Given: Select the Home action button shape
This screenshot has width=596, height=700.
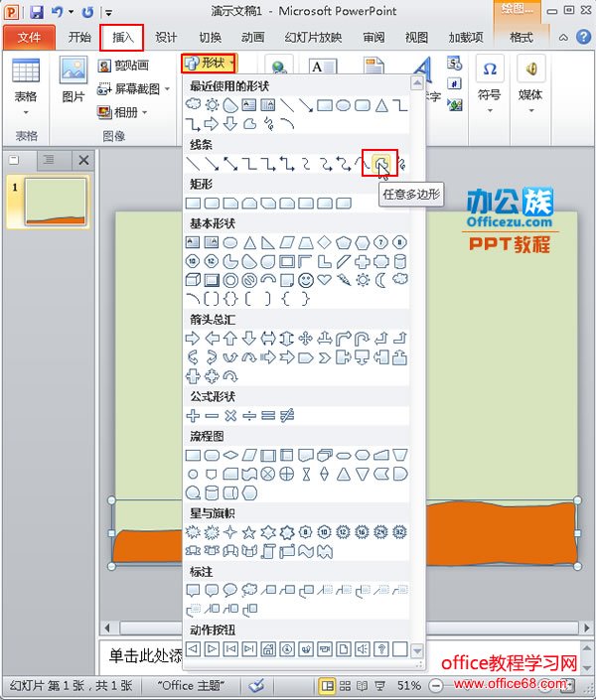Looking at the screenshot, I should 268,648.
